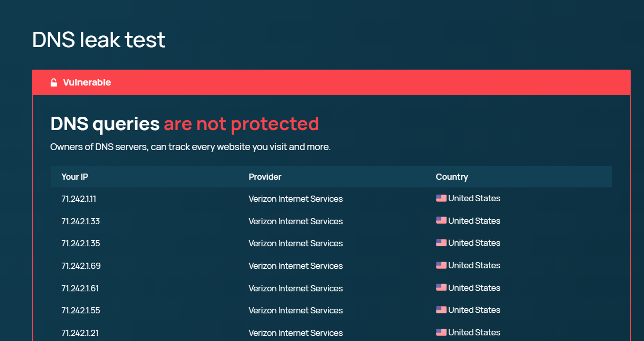Click the unlocked padlock icon beside Vulnerable
Viewport: 644px width, 341px height.
pyautogui.click(x=54, y=83)
